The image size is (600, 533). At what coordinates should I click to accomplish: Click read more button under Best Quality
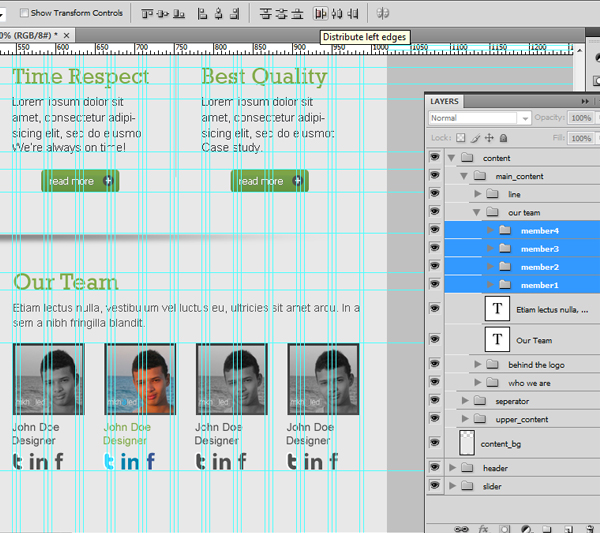[x=270, y=181]
